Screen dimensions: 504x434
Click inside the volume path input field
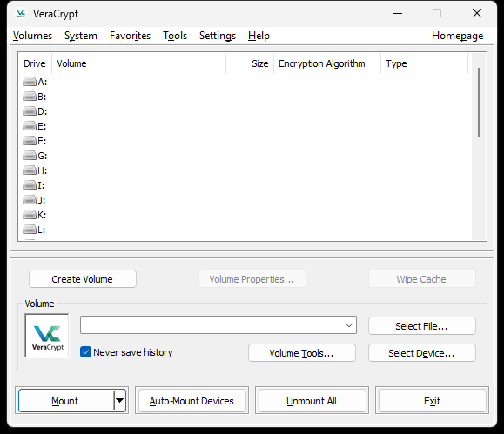point(212,325)
